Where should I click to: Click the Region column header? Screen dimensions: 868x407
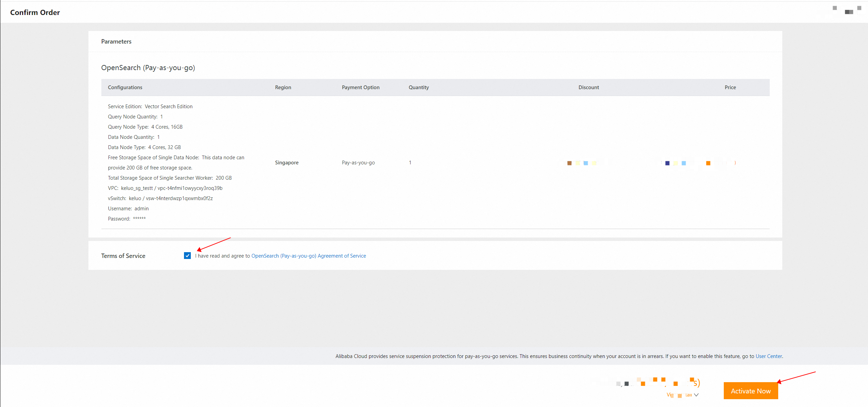coord(283,87)
